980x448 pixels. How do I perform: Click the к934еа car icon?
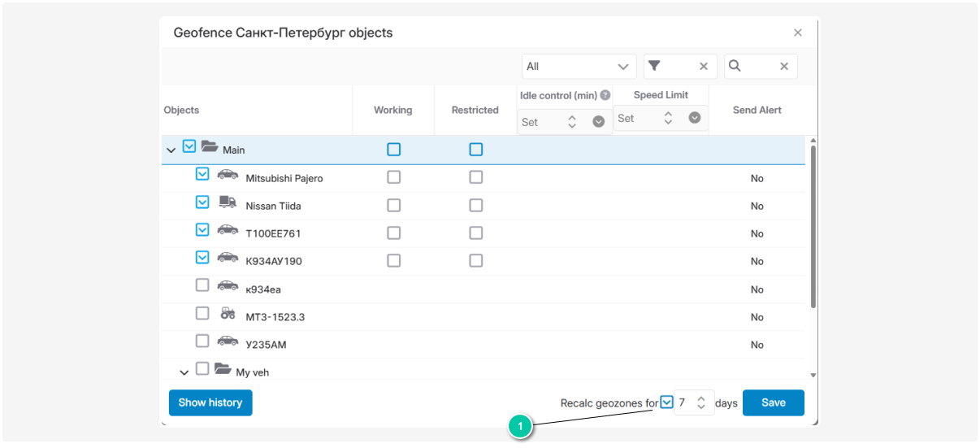(x=228, y=285)
